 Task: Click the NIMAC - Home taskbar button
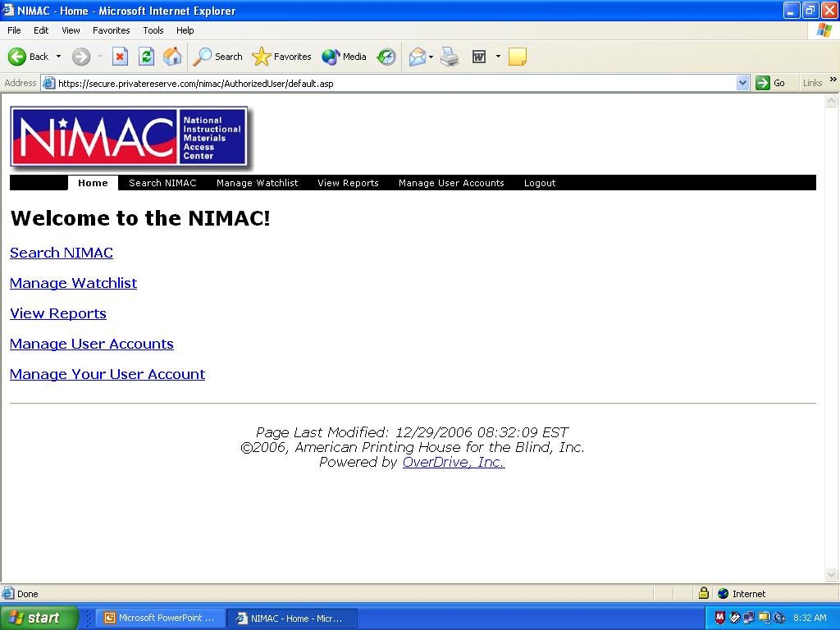point(292,619)
